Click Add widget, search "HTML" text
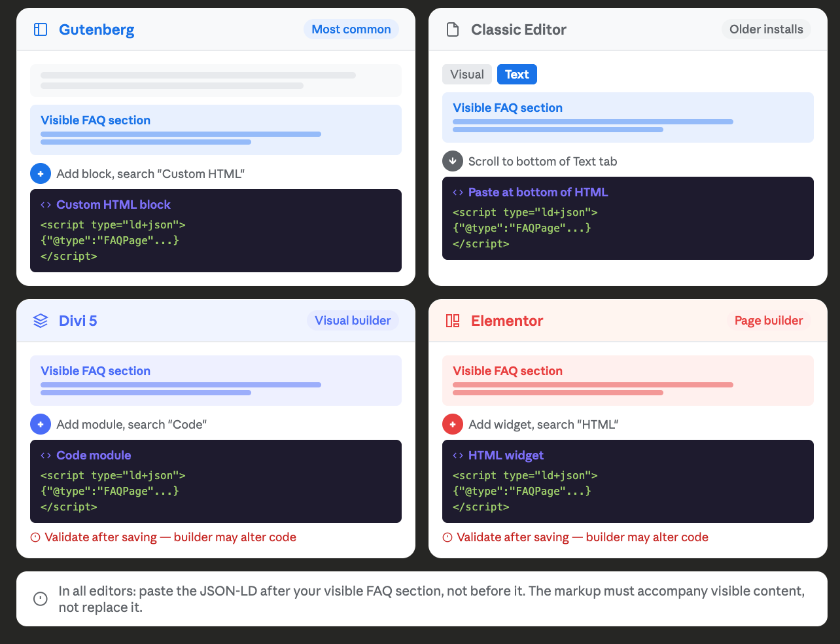840x644 pixels. pyautogui.click(x=544, y=425)
